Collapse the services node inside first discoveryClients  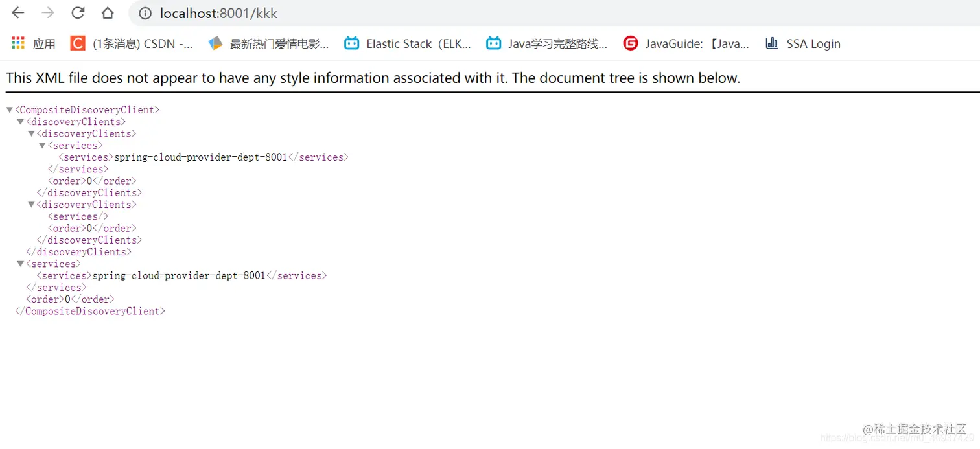42,146
